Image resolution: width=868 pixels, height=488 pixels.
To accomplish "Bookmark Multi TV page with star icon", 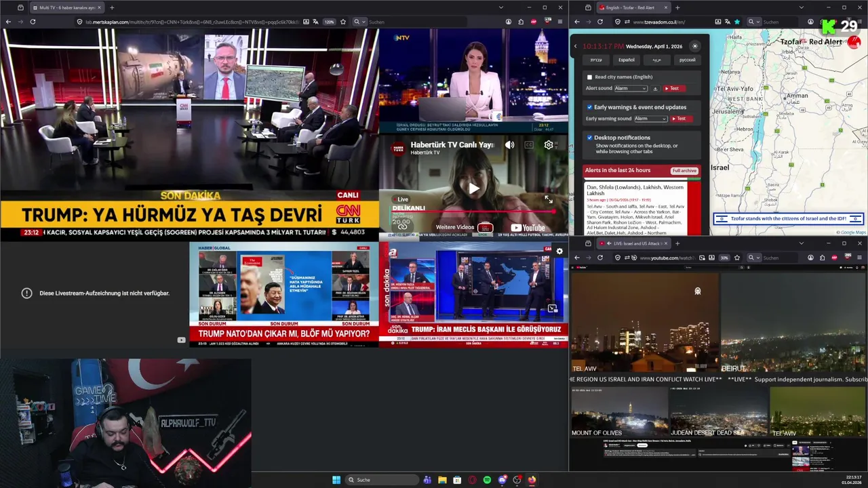I will point(343,22).
